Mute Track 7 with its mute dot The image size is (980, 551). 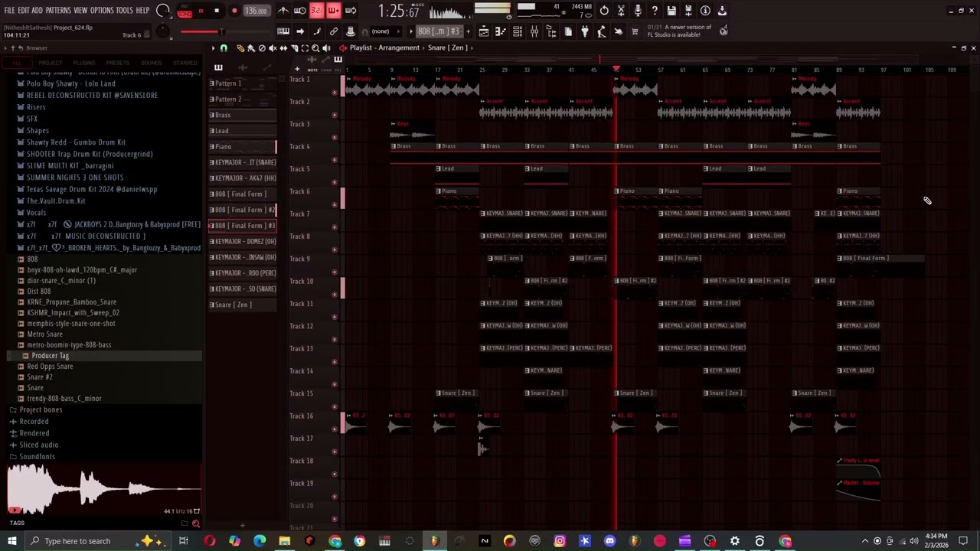[x=334, y=227]
